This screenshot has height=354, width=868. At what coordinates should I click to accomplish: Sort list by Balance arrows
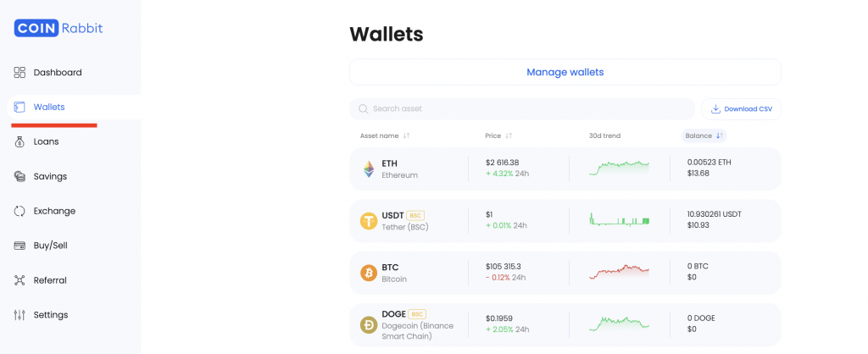point(719,136)
